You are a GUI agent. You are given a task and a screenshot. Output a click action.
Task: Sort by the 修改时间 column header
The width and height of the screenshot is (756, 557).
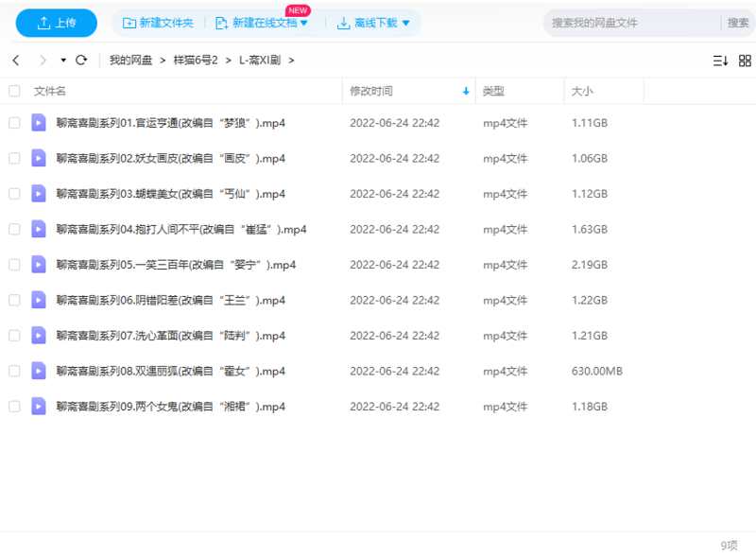pos(371,92)
